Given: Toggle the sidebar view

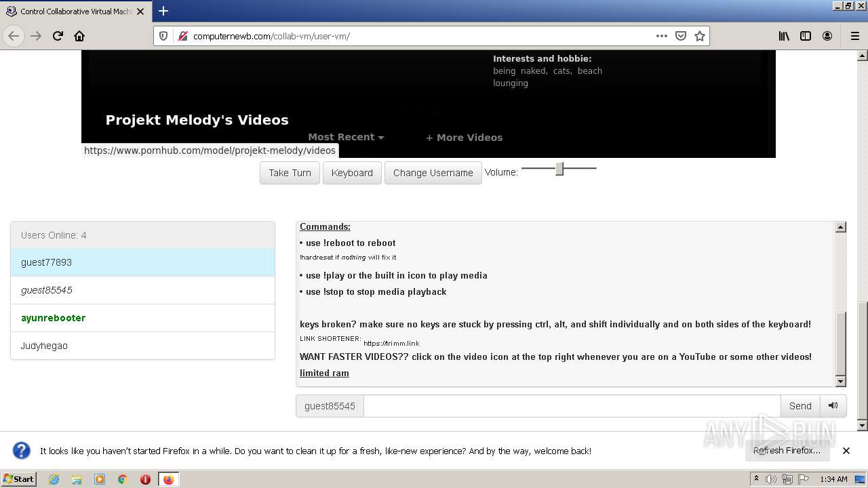Looking at the screenshot, I should coord(806,36).
